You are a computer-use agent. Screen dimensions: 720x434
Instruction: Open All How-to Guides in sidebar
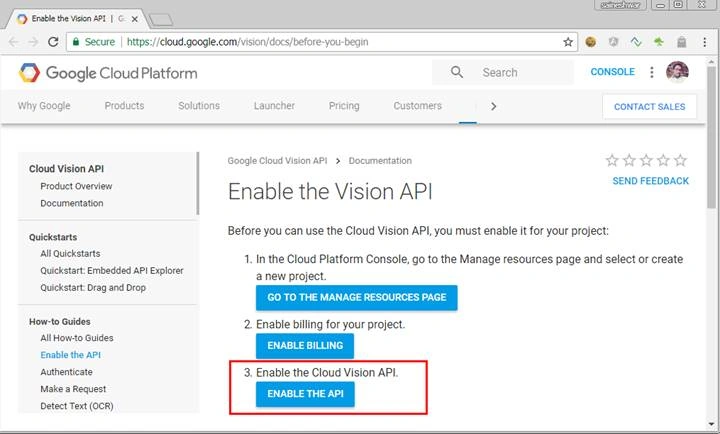[x=77, y=338]
